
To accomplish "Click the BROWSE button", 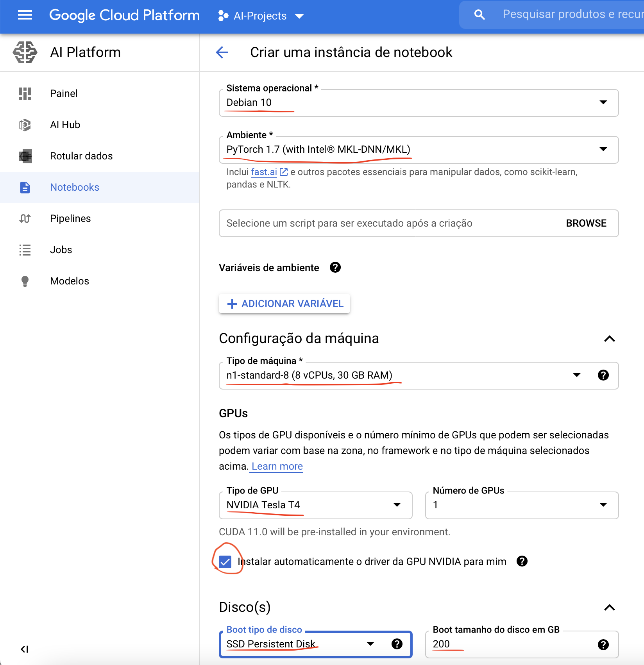I will pyautogui.click(x=586, y=223).
